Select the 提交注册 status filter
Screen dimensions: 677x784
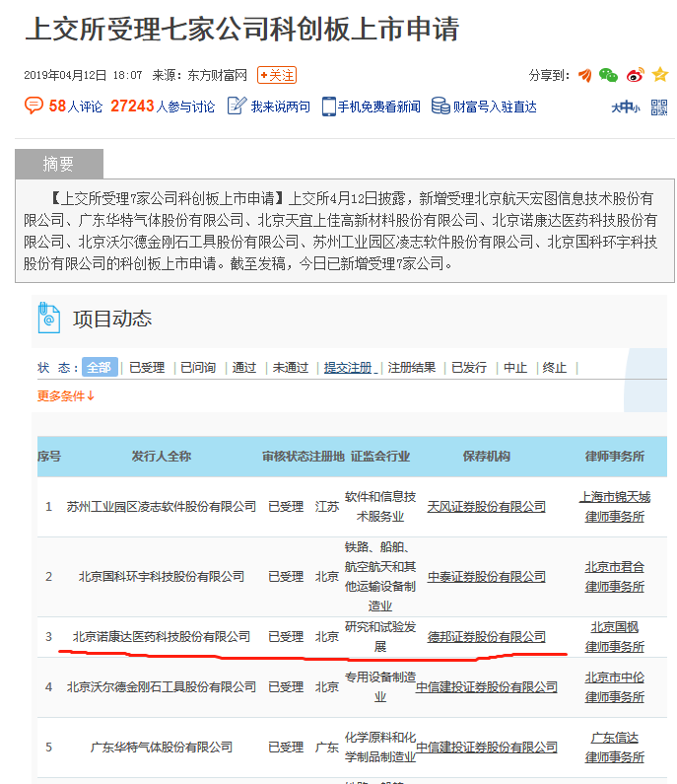click(348, 368)
